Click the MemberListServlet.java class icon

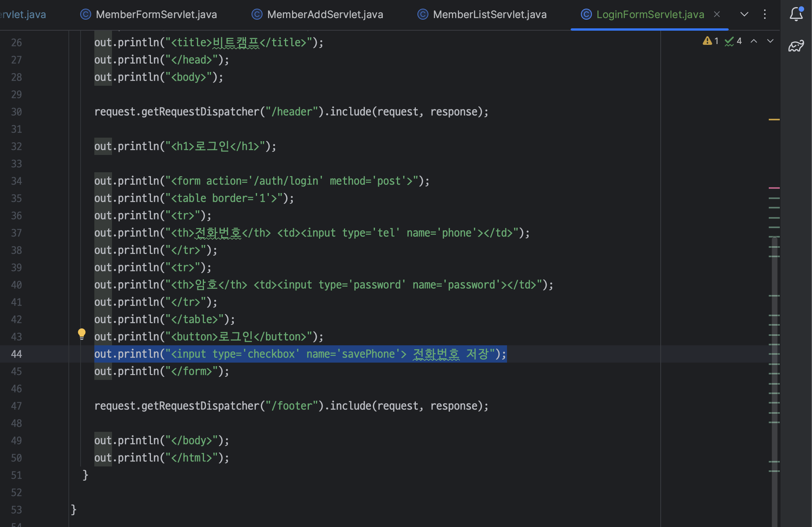(423, 15)
